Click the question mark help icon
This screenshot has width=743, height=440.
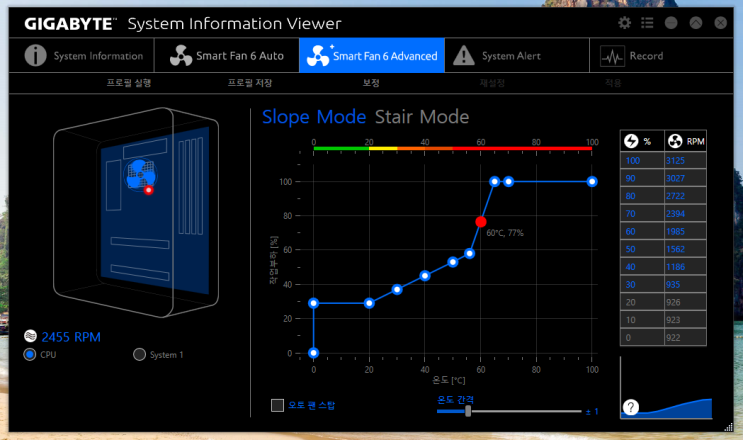[x=631, y=407]
